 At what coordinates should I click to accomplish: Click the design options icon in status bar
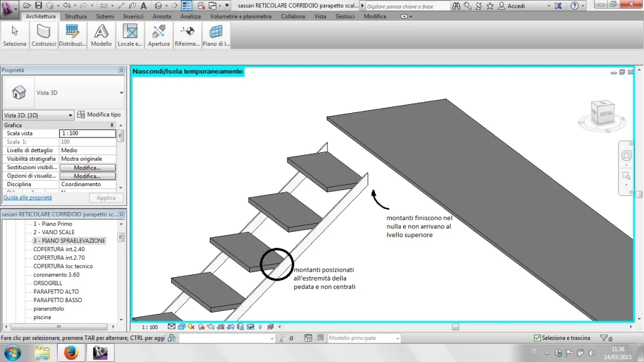308,338
